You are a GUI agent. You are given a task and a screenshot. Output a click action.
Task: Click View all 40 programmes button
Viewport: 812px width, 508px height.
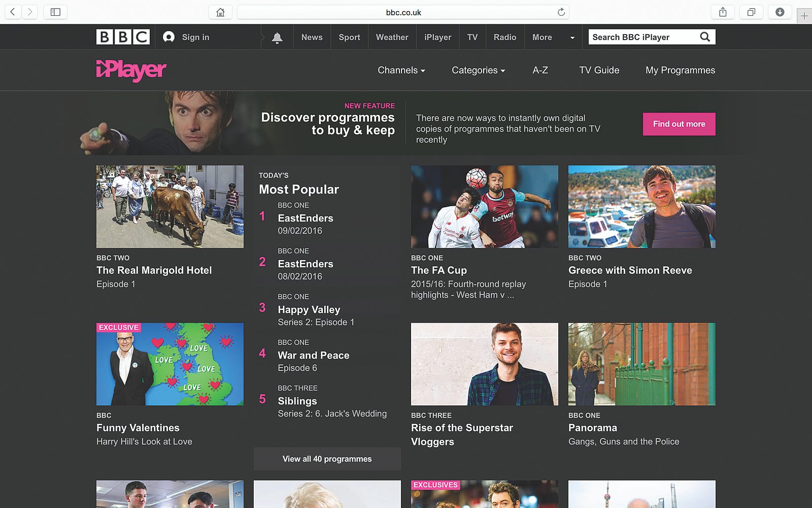pos(327,459)
